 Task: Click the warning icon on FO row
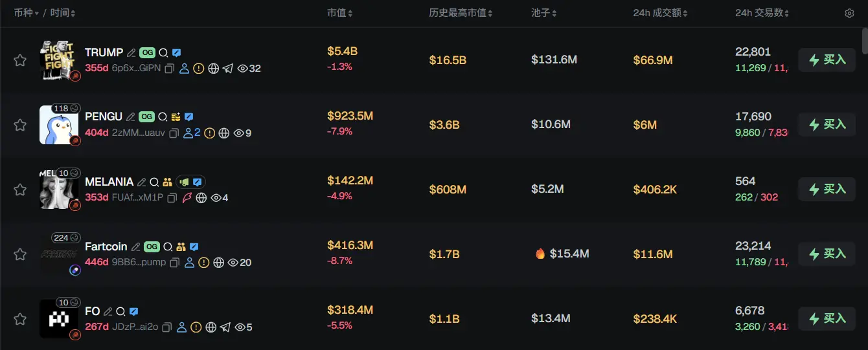point(196,327)
